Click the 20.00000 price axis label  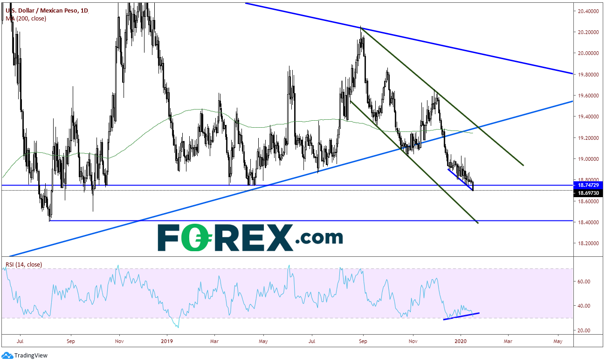click(589, 53)
